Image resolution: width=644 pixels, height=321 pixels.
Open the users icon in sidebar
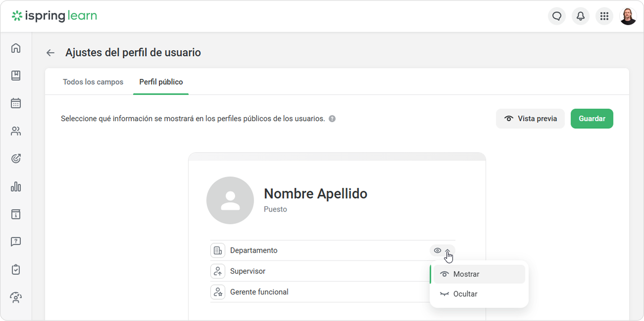point(16,131)
